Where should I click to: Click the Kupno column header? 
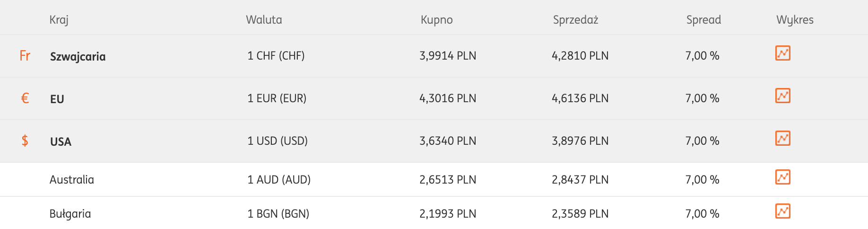click(x=437, y=20)
